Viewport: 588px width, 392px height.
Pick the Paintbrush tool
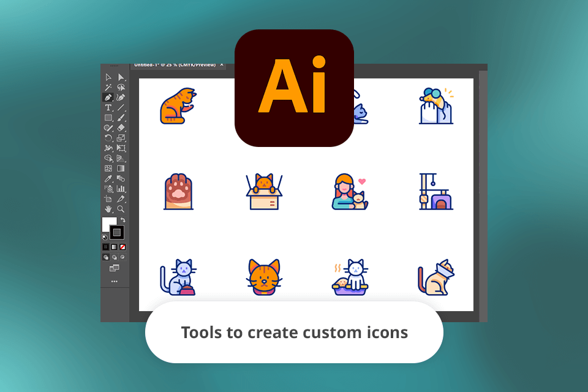[x=121, y=118]
